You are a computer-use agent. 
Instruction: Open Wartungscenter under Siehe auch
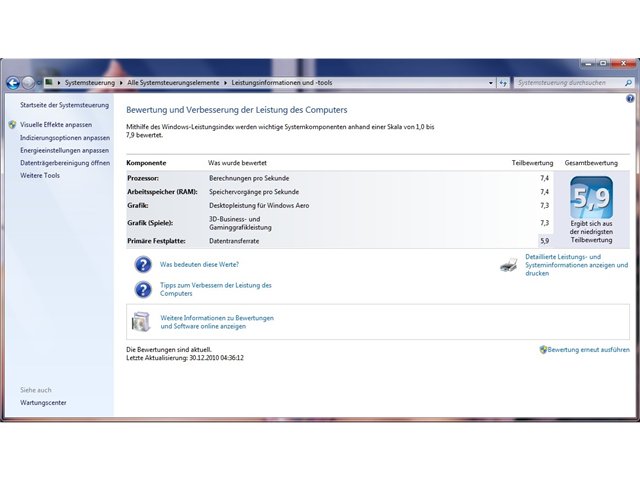(x=43, y=403)
